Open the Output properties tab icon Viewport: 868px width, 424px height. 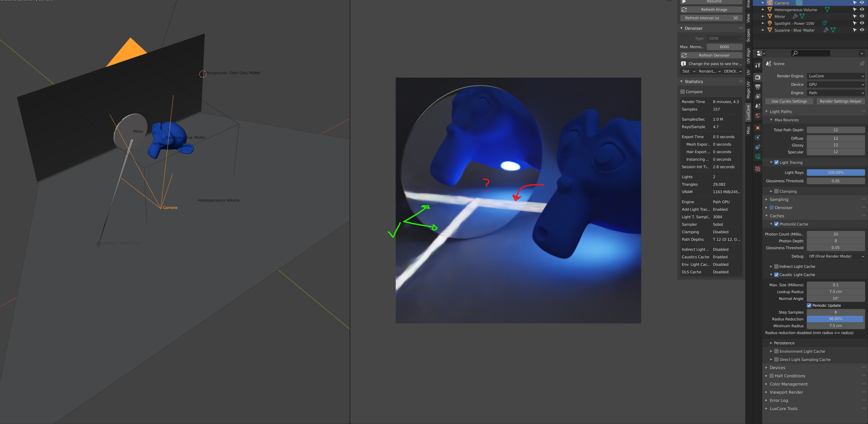coord(758,87)
